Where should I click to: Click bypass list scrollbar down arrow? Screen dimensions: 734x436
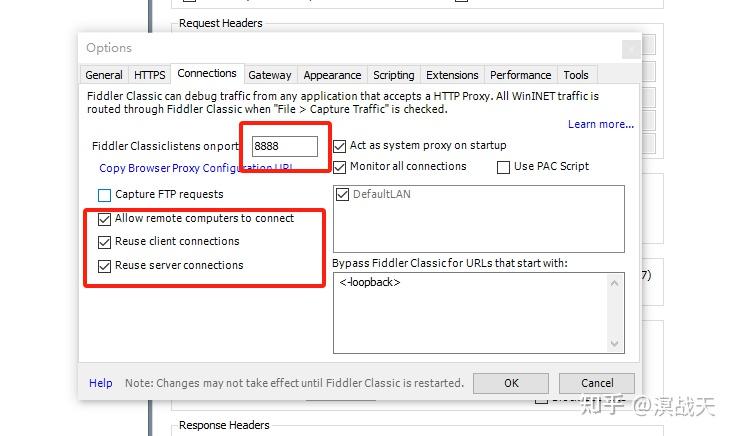[x=615, y=344]
